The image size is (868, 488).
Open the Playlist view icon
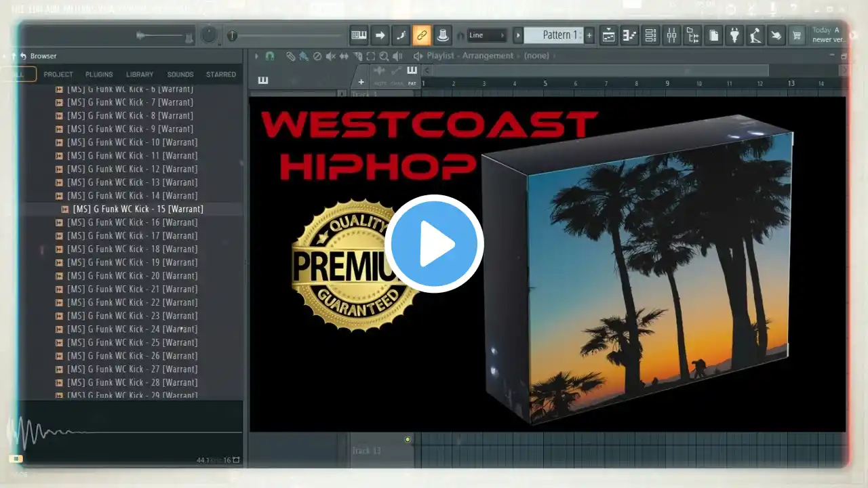coord(609,35)
